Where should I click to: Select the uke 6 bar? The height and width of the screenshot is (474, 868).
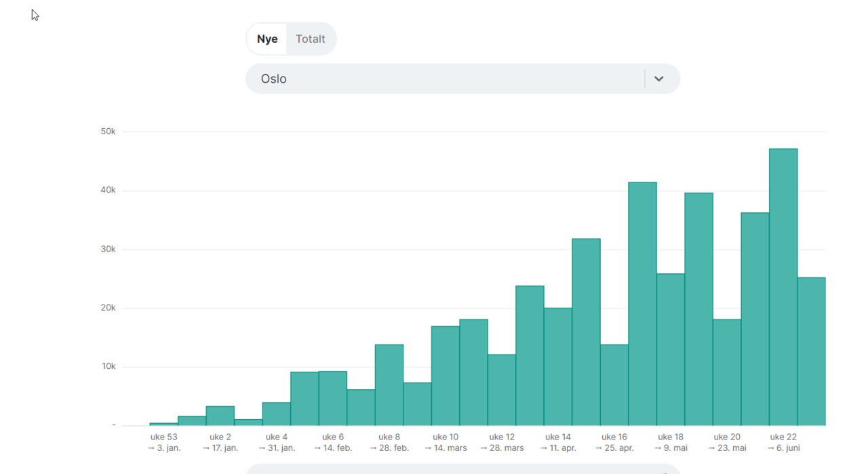click(333, 399)
